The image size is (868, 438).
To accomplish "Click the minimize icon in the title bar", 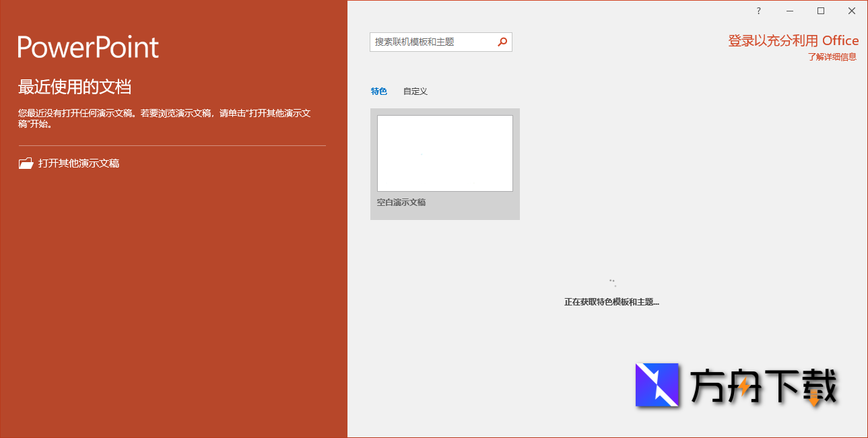I will click(x=789, y=11).
